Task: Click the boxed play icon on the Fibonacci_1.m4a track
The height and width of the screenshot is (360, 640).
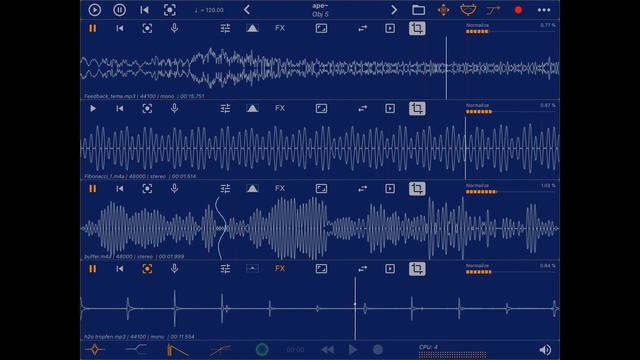Action: (390, 109)
